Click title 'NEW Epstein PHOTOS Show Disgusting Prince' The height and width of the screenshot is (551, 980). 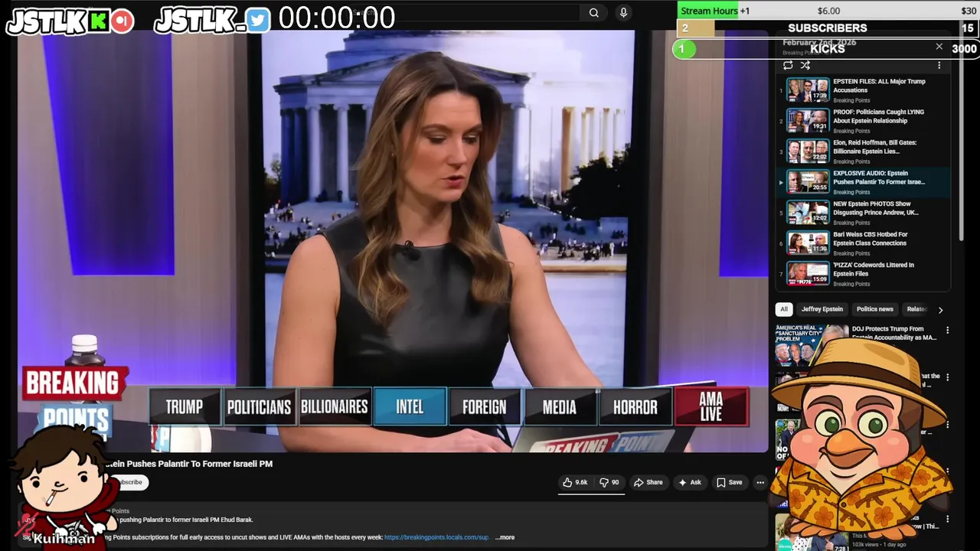[876, 208]
